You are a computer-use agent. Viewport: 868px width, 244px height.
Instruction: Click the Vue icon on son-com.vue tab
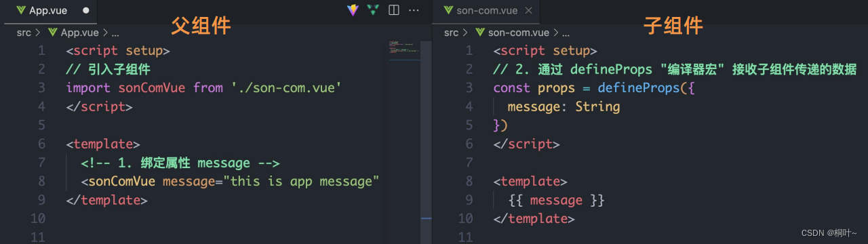tap(448, 11)
